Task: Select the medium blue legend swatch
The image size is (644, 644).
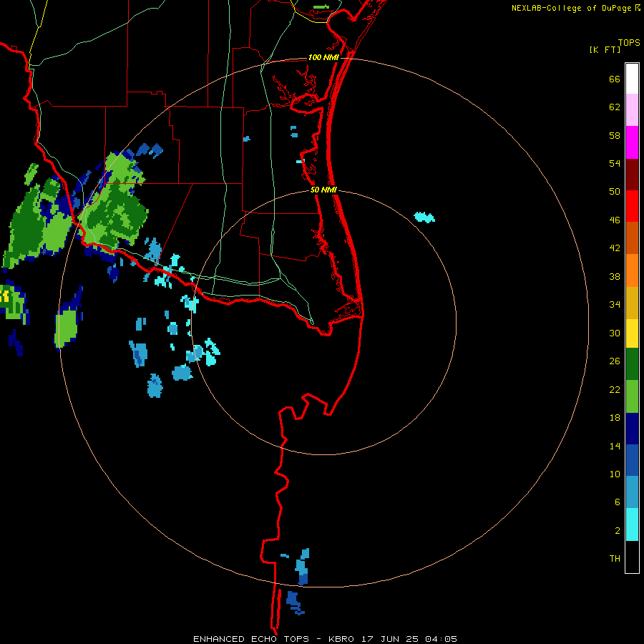Action: (x=632, y=460)
